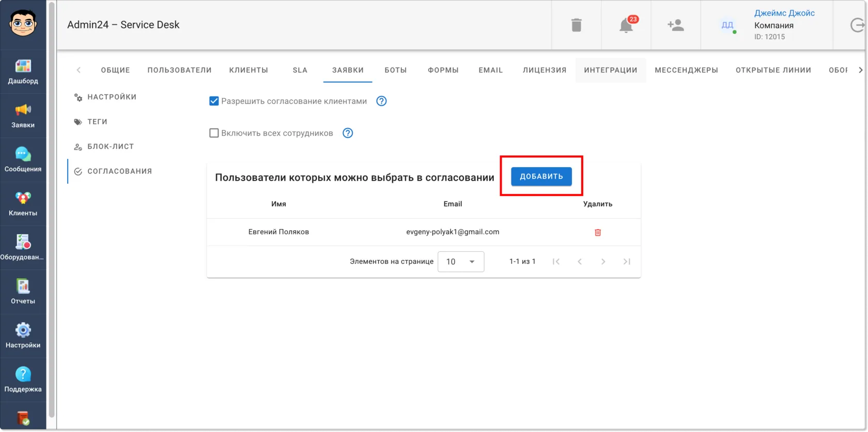Click the cartoon avatar logo at top left
Screen dimensions: 868x432
(23, 23)
